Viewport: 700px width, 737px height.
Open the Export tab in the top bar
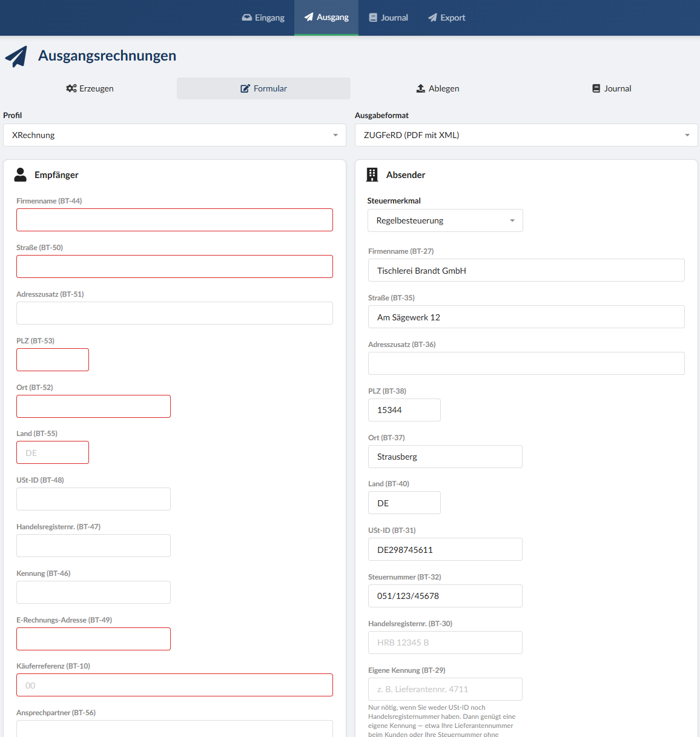[x=447, y=18]
